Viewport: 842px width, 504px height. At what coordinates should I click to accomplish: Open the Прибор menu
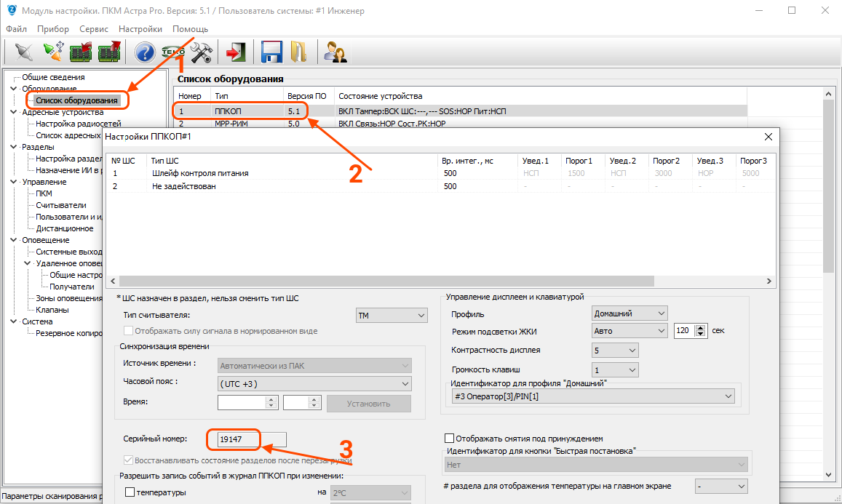[52, 29]
